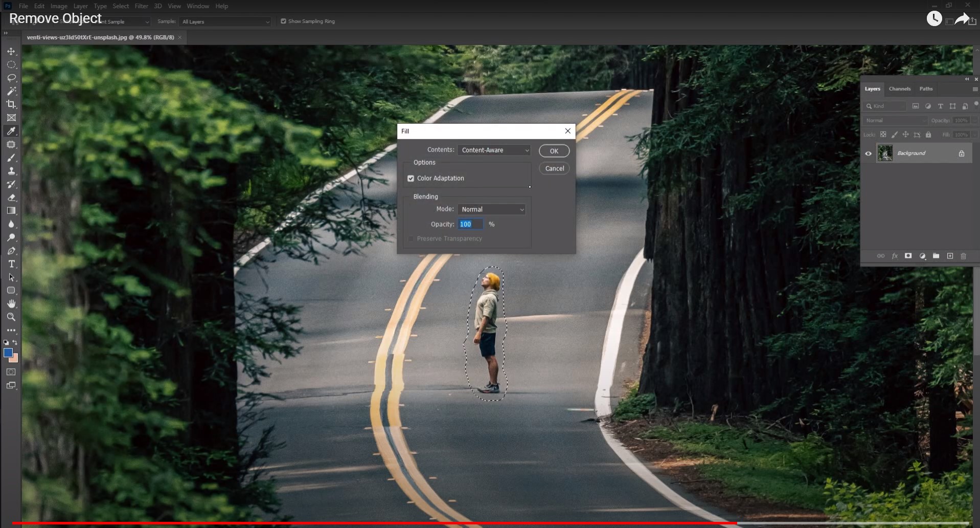Select the Eraser tool
The width and height of the screenshot is (980, 528).
[x=11, y=198]
